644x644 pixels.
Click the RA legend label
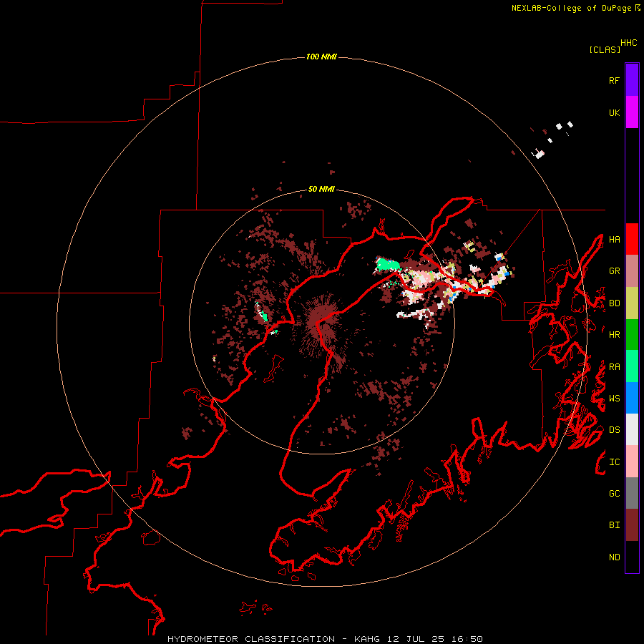click(x=614, y=367)
